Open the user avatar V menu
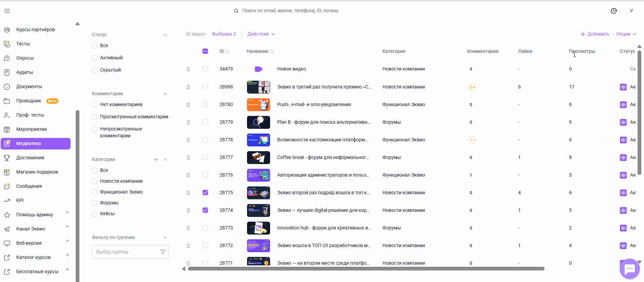Screen dimensions: 644x282 (x=631, y=11)
